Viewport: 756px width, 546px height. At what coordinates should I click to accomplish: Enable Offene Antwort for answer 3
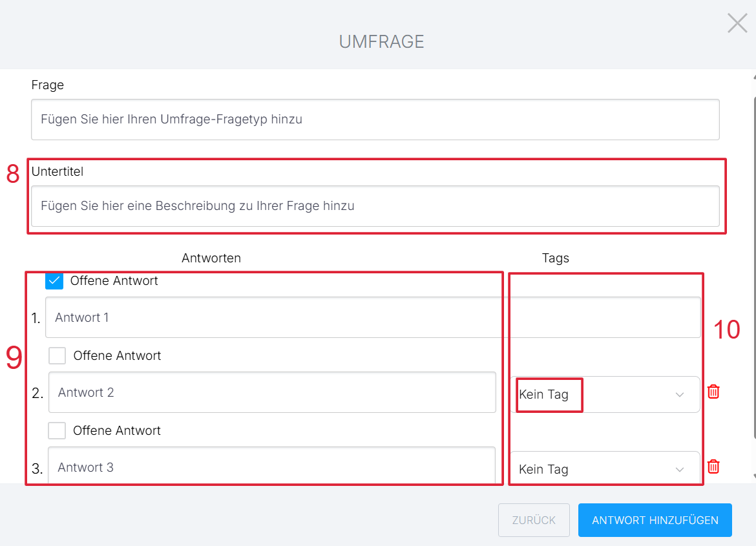(x=57, y=431)
